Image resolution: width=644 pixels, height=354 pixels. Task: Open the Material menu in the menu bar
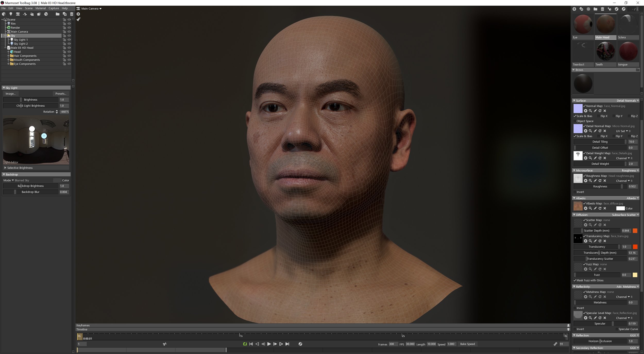(40, 8)
